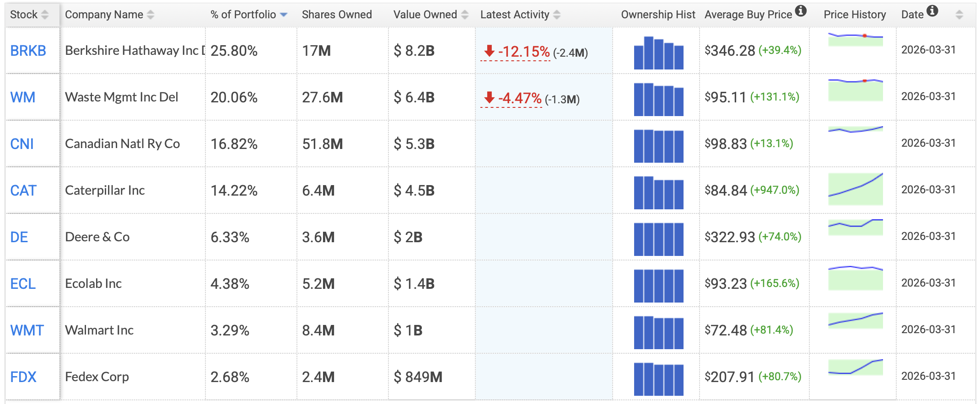Screen dimensions: 980x404
Task: Sort the table by the Stock column
Action: (x=44, y=15)
